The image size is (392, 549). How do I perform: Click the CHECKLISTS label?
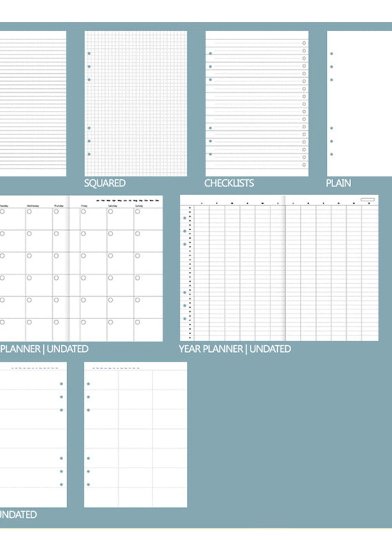click(x=229, y=183)
